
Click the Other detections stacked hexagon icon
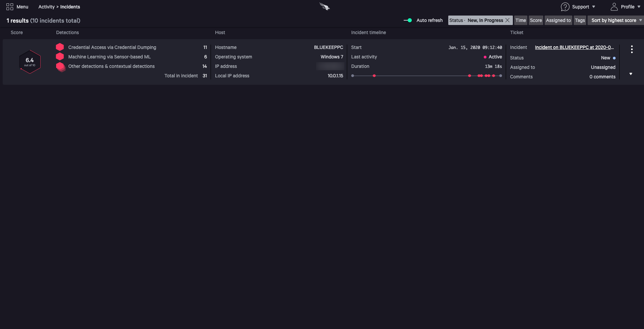pos(61,67)
